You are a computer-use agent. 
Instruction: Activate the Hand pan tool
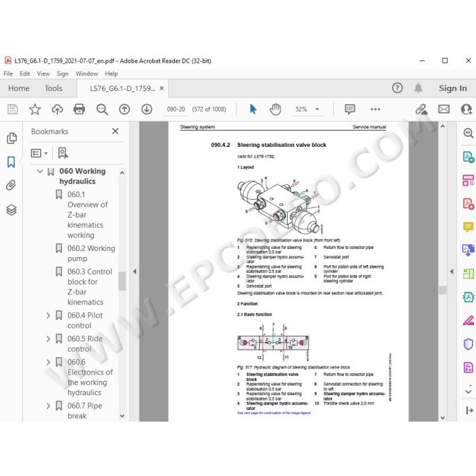(275, 109)
